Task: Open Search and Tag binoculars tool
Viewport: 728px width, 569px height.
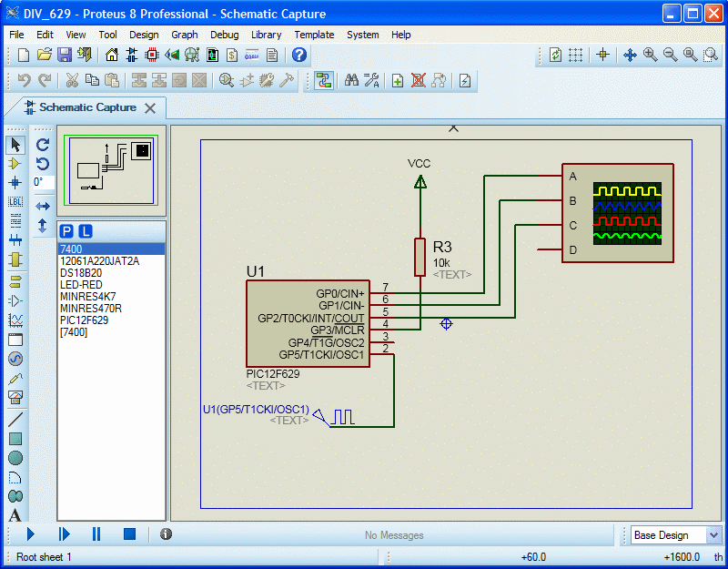Action: point(351,81)
